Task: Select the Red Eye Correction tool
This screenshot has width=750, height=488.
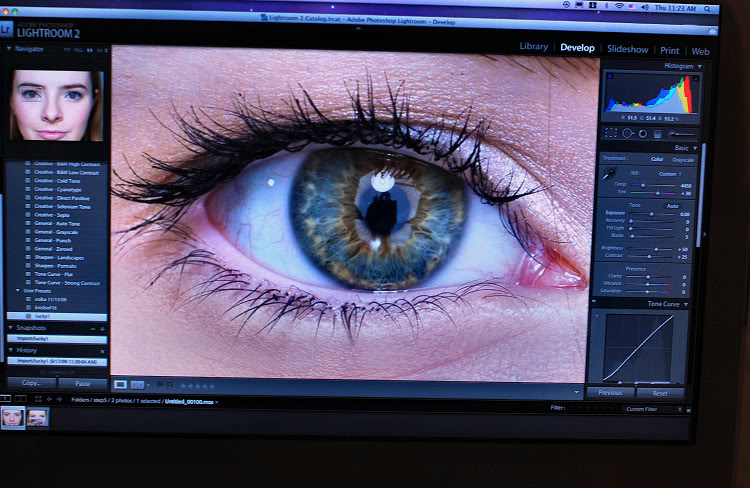Action: coord(642,134)
